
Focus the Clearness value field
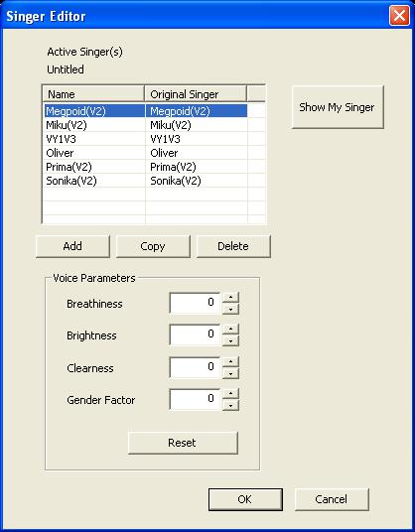tap(195, 367)
